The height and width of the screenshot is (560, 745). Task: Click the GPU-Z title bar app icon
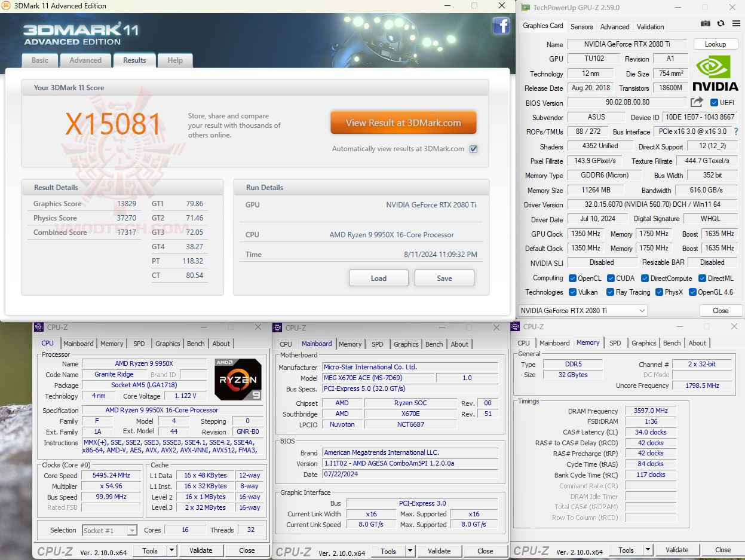point(525,7)
